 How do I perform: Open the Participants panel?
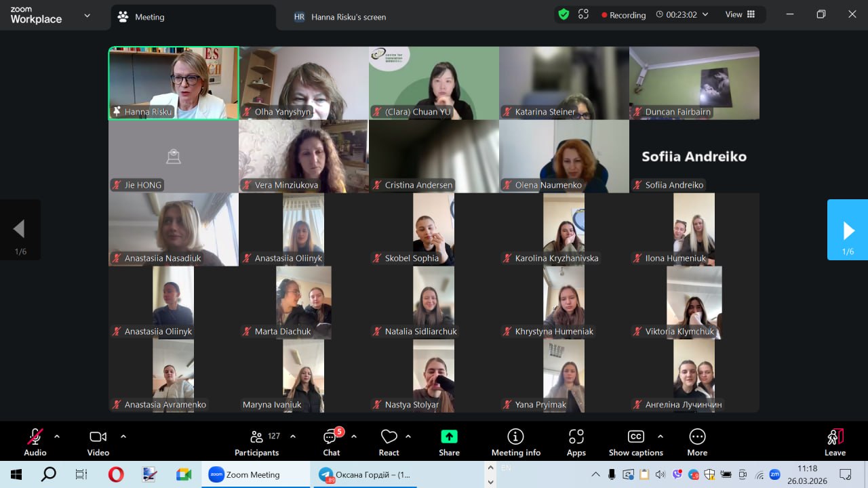256,442
